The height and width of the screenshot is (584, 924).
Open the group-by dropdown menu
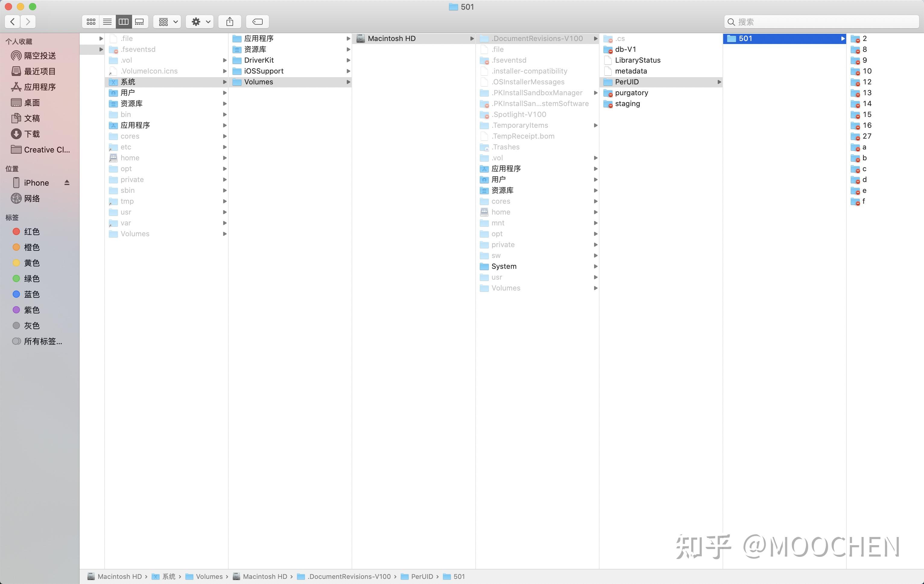click(x=167, y=22)
